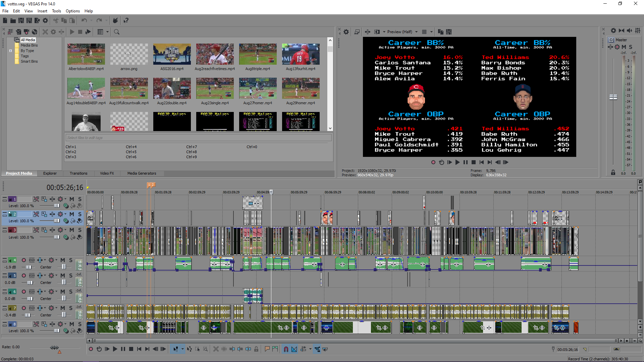Open the Auto Ripple dropdown arrow
This screenshot has height=362, width=644.
tap(310, 349)
